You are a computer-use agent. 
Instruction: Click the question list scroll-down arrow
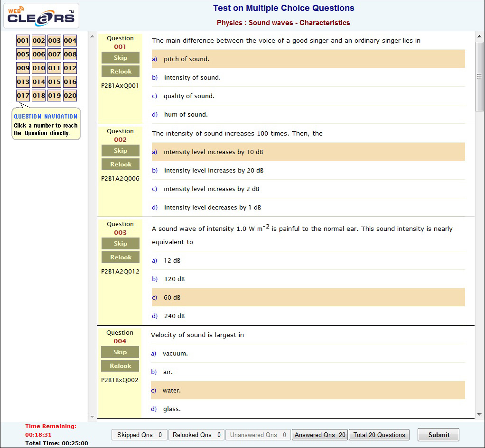[x=92, y=417]
